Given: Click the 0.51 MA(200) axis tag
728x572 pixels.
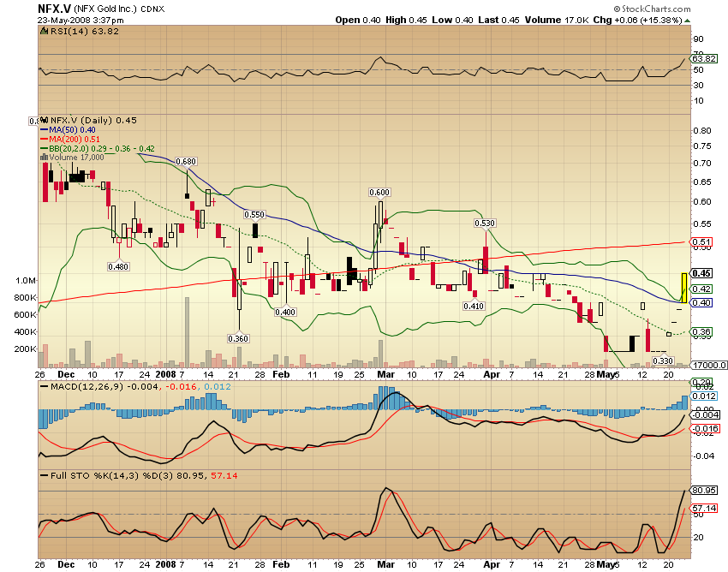Looking at the screenshot, I should (x=701, y=241).
